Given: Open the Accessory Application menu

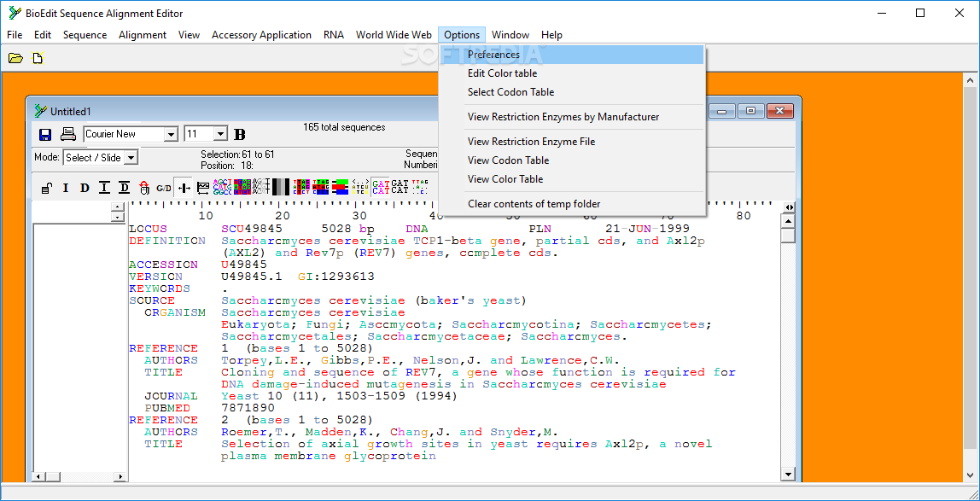Looking at the screenshot, I should [x=261, y=35].
